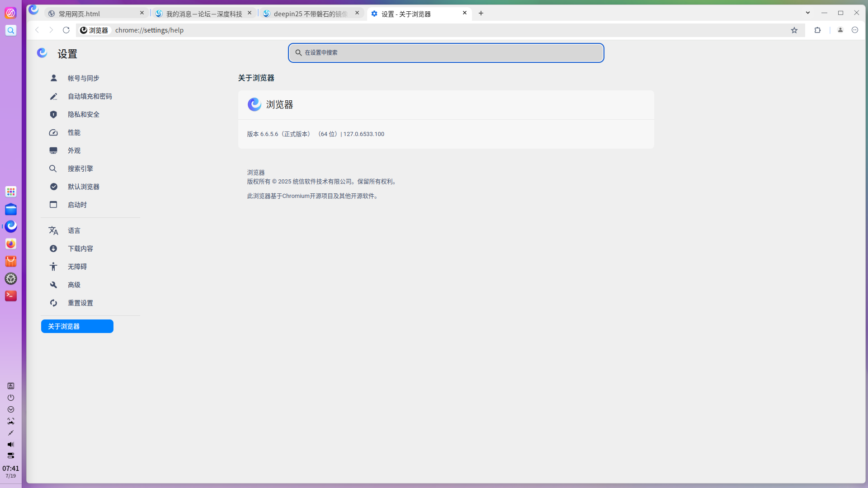
Task: Click the 浏览器 site info chip
Action: [x=94, y=30]
